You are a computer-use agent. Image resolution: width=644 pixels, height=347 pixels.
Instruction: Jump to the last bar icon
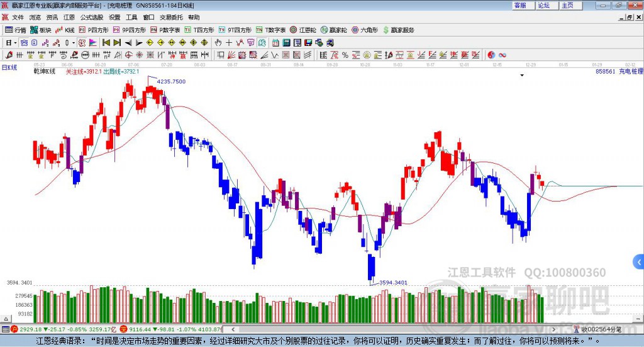tap(117, 43)
